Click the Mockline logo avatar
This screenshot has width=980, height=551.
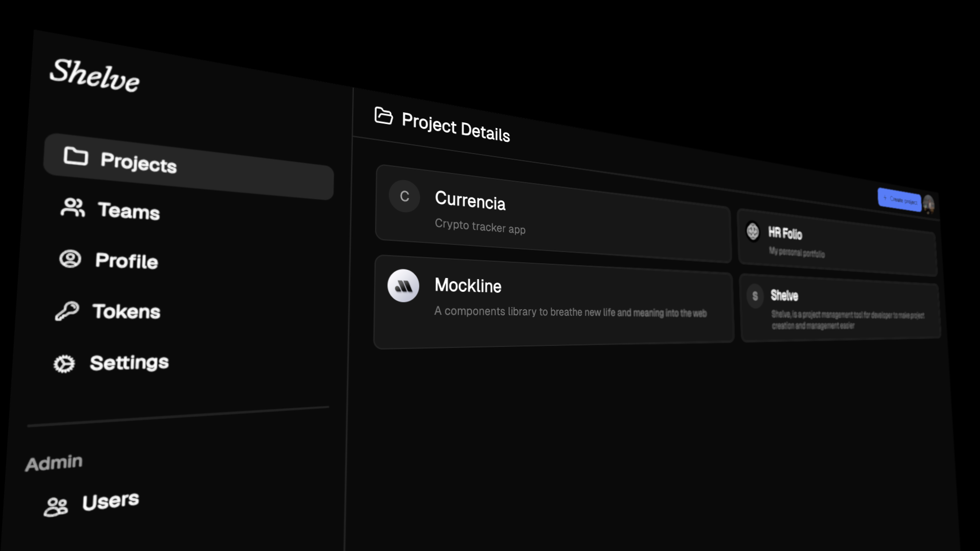point(403,286)
